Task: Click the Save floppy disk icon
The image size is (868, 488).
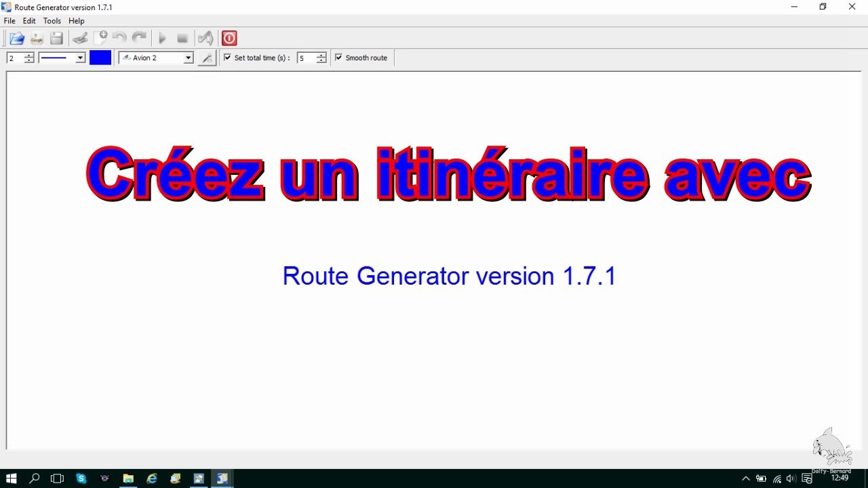Action: [x=57, y=39]
